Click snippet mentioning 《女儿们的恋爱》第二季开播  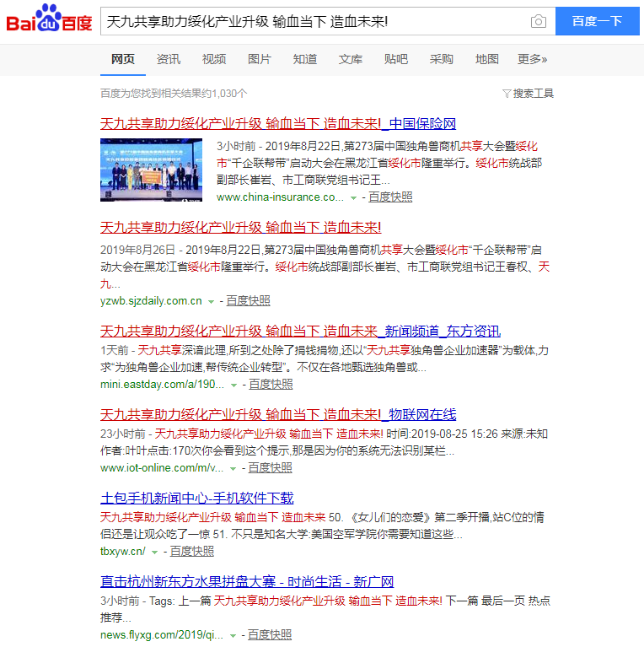pyautogui.click(x=322, y=526)
